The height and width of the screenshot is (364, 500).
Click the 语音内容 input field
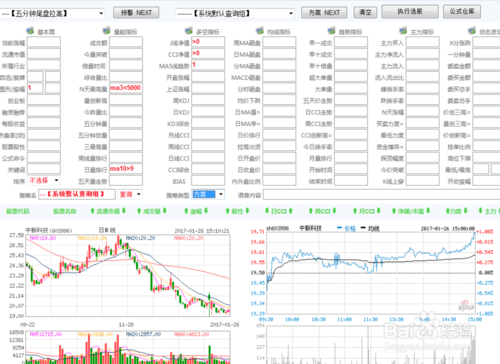381,195
